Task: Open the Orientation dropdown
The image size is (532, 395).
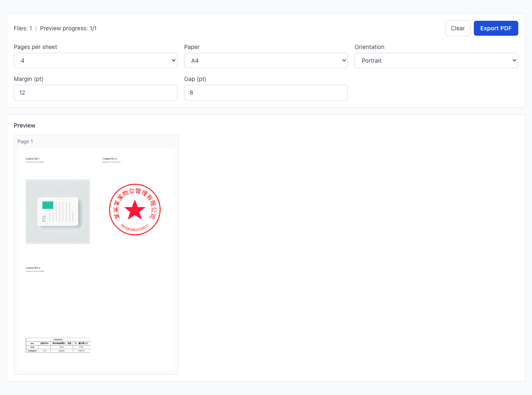Action: 436,61
